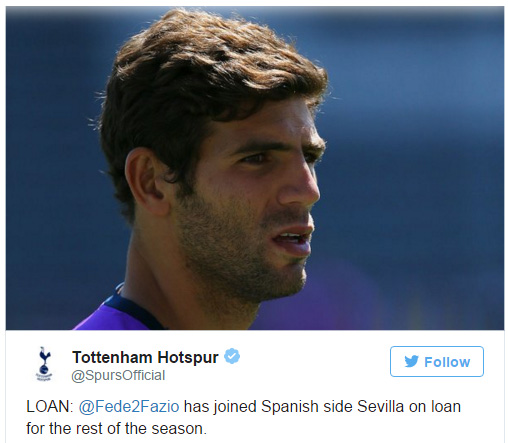Click the Twitter bird icon in Follow

(411, 361)
